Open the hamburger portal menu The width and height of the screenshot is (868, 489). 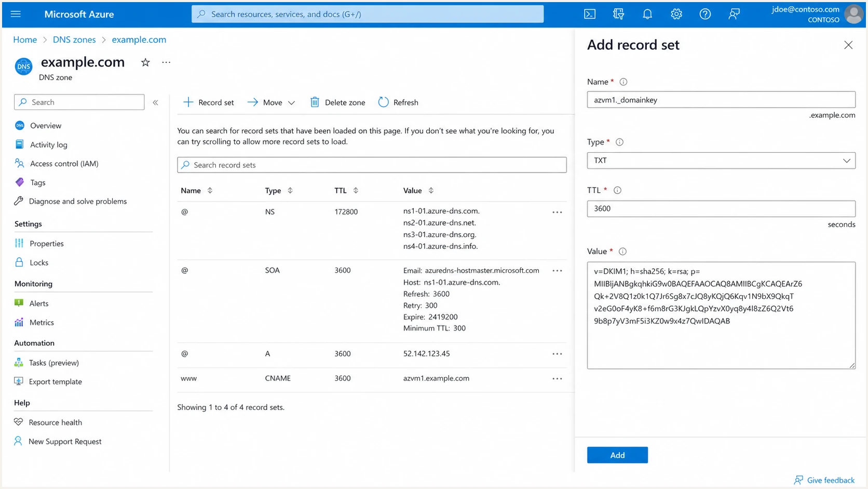click(x=16, y=14)
